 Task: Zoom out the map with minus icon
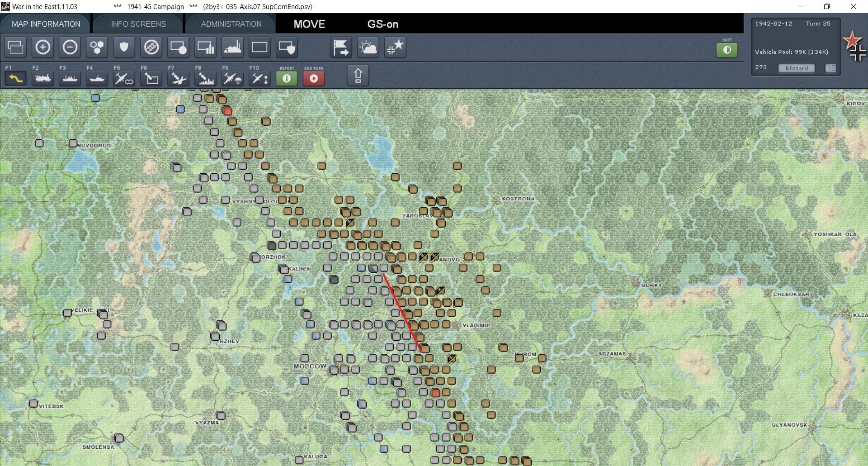pos(70,47)
